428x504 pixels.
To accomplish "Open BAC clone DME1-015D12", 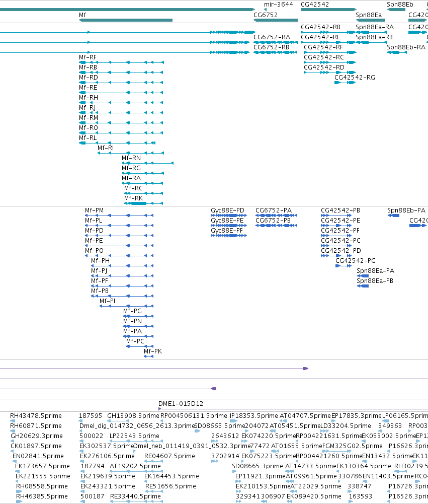I will coord(181,403).
